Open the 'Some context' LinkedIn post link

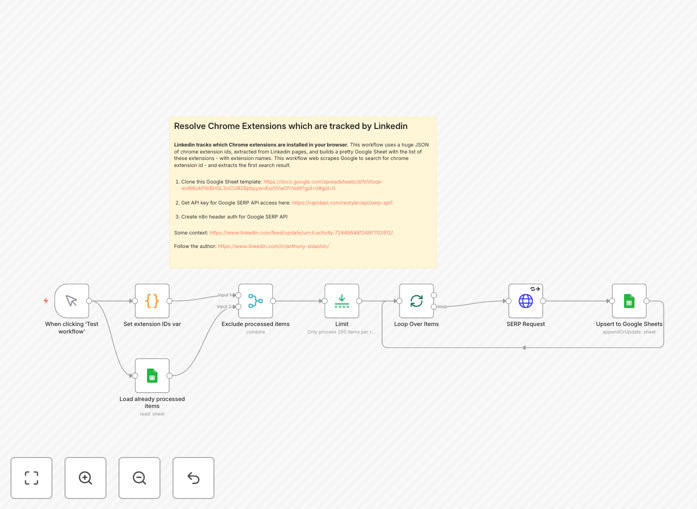point(301,232)
